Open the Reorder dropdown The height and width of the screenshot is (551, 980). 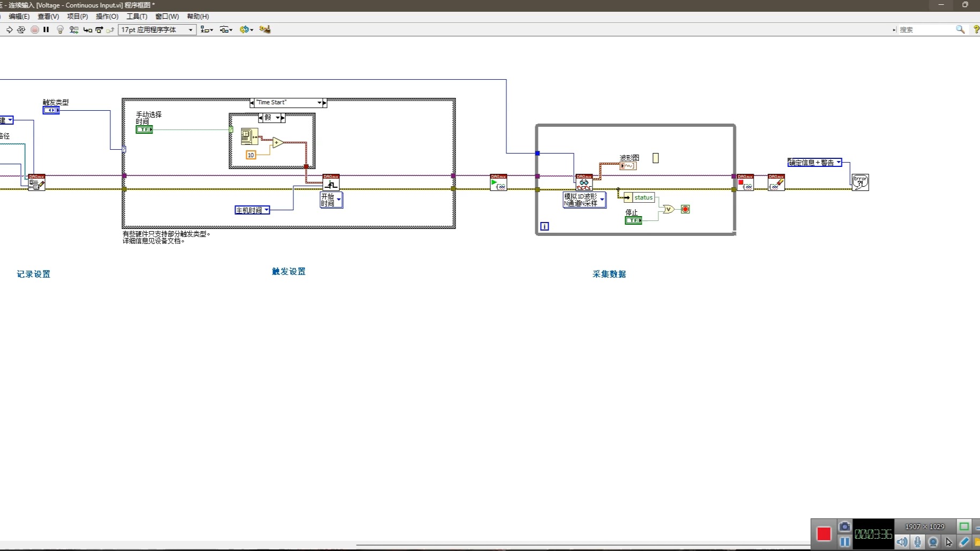click(x=246, y=29)
